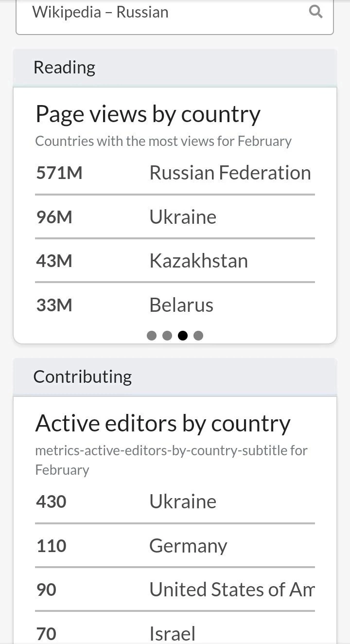Open the Reading section header

pos(175,68)
